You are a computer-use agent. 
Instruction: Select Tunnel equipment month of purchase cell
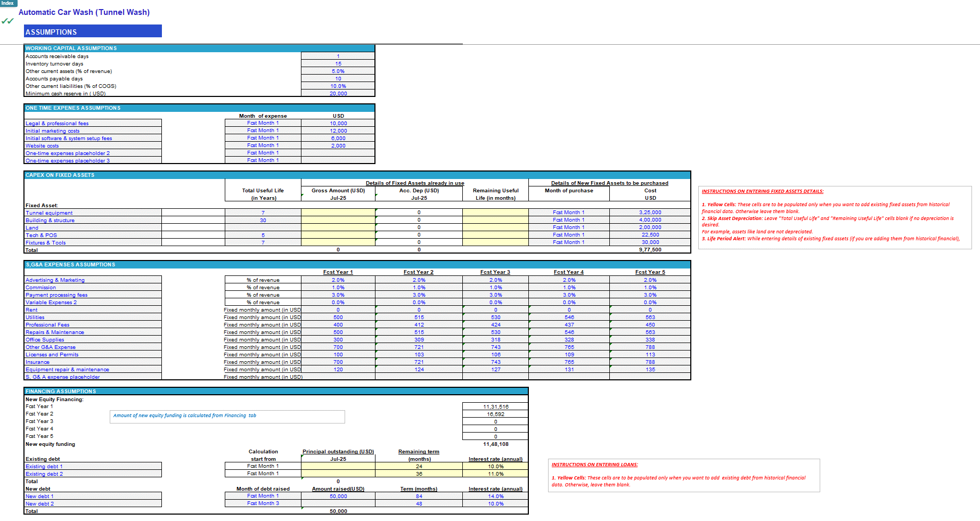click(x=569, y=213)
